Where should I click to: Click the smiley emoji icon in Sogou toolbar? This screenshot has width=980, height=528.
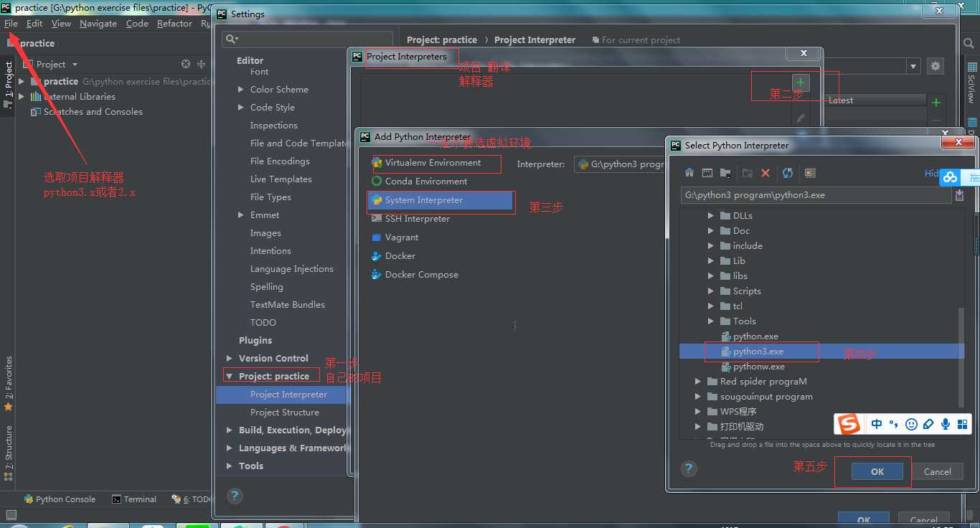911,424
